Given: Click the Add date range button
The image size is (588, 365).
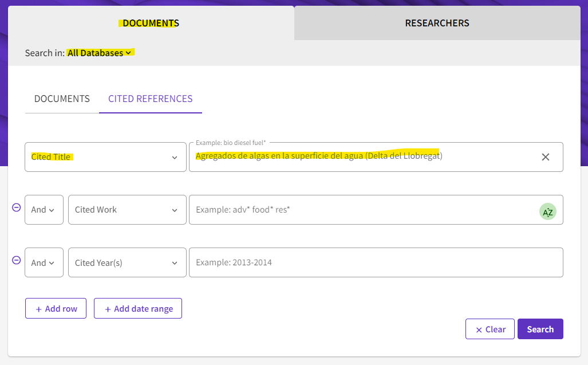Looking at the screenshot, I should tap(138, 308).
